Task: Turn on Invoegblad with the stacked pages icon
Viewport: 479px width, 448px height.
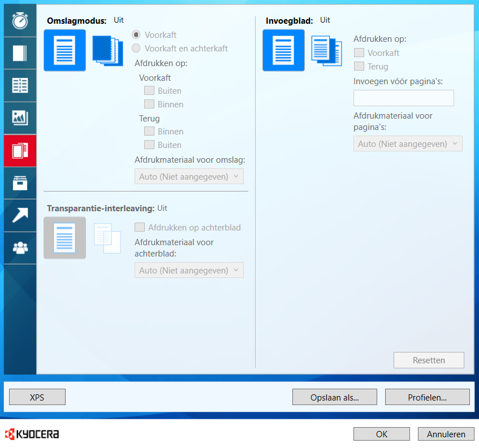Action: tap(326, 51)
